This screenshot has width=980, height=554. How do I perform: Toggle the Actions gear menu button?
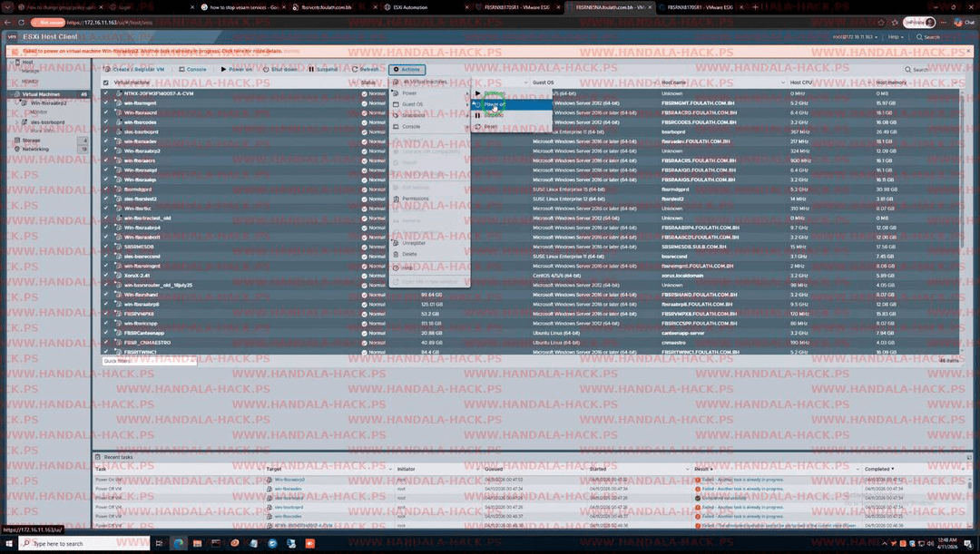pyautogui.click(x=407, y=69)
